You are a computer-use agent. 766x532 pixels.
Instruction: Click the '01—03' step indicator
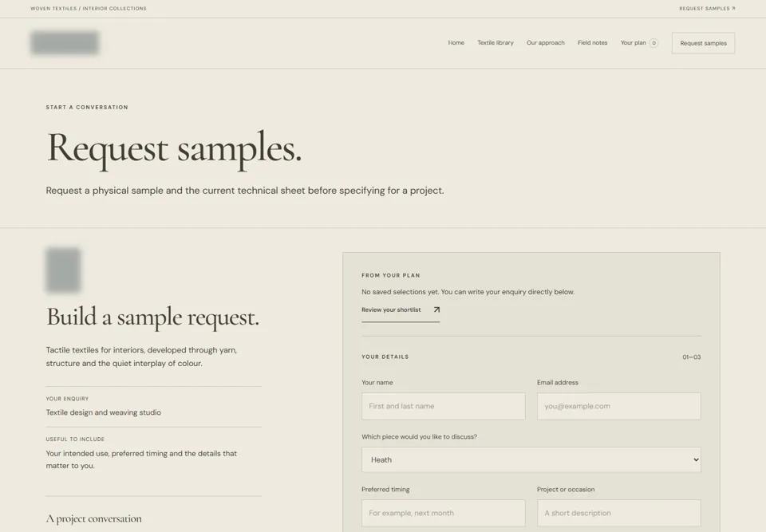click(x=691, y=357)
